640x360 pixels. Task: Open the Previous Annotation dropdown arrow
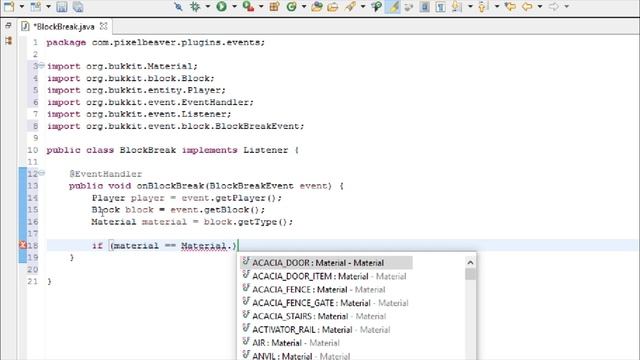[497, 7]
